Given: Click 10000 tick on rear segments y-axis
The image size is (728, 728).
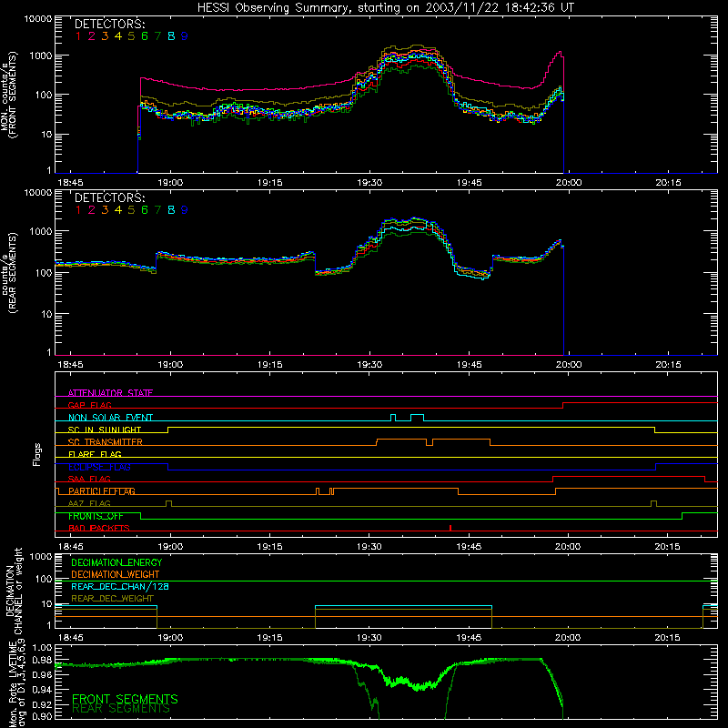Looking at the screenshot, I should (37, 193).
